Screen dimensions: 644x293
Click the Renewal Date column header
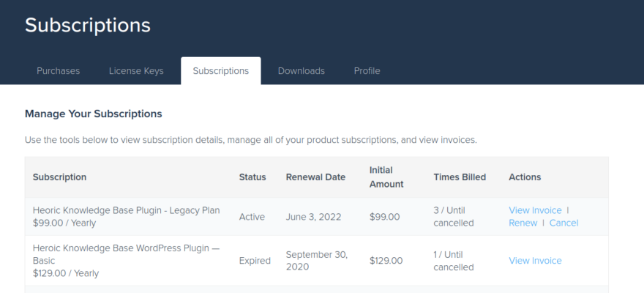pos(315,177)
